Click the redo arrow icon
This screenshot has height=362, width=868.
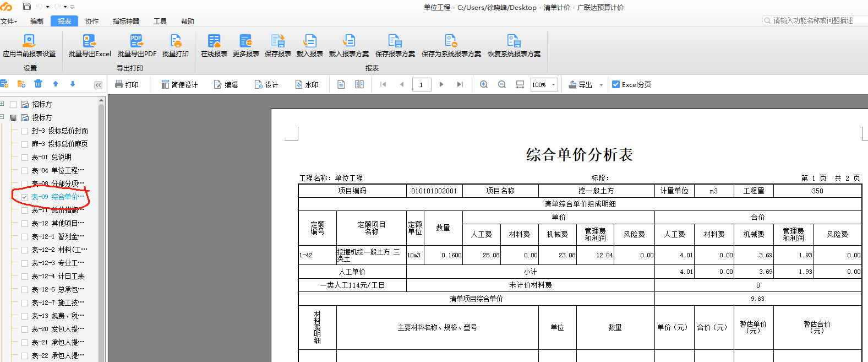click(57, 7)
